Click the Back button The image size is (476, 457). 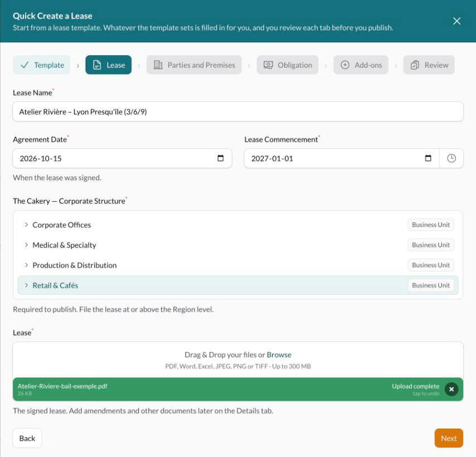[27, 438]
